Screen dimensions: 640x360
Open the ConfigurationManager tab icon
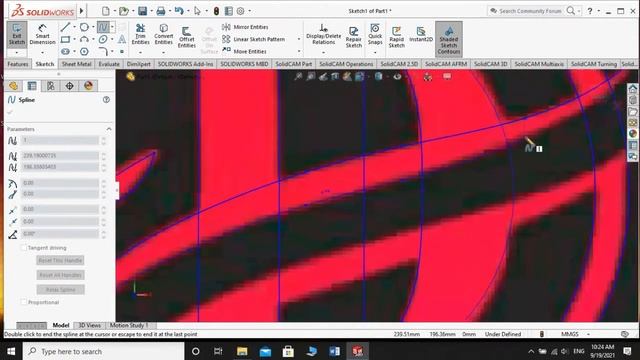[x=51, y=86]
